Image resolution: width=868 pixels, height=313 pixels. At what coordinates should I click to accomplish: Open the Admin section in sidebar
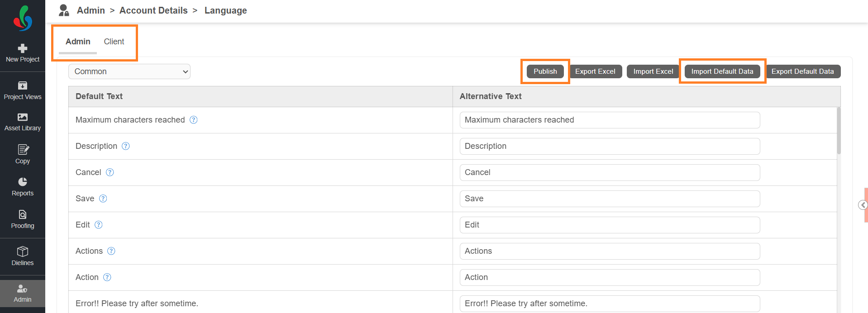(23, 294)
